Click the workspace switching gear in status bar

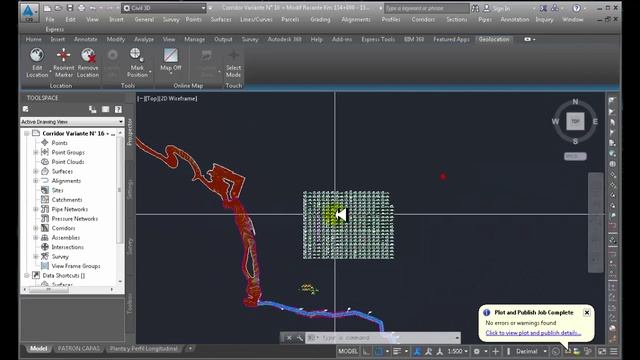(x=476, y=351)
